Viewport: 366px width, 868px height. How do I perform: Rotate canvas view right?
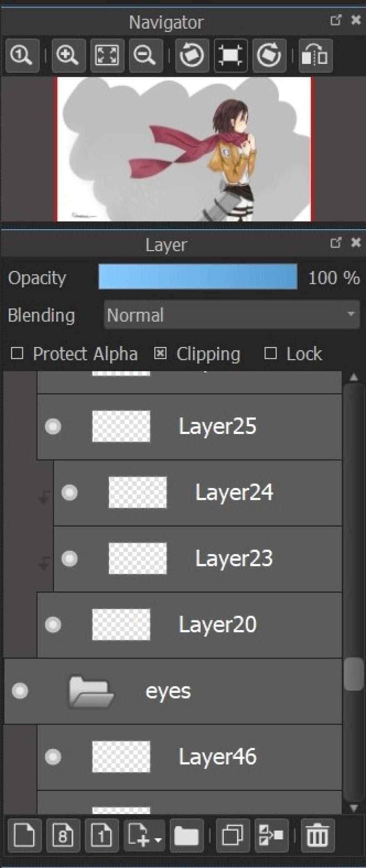(269, 56)
